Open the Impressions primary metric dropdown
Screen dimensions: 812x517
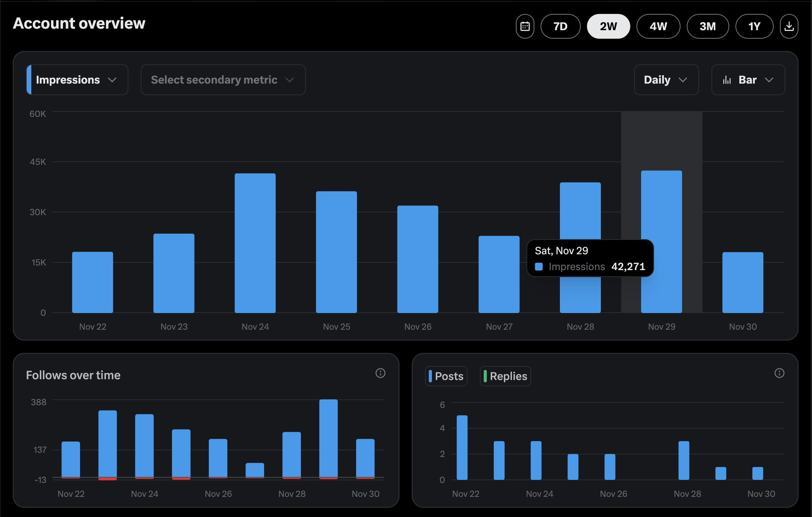click(x=77, y=80)
